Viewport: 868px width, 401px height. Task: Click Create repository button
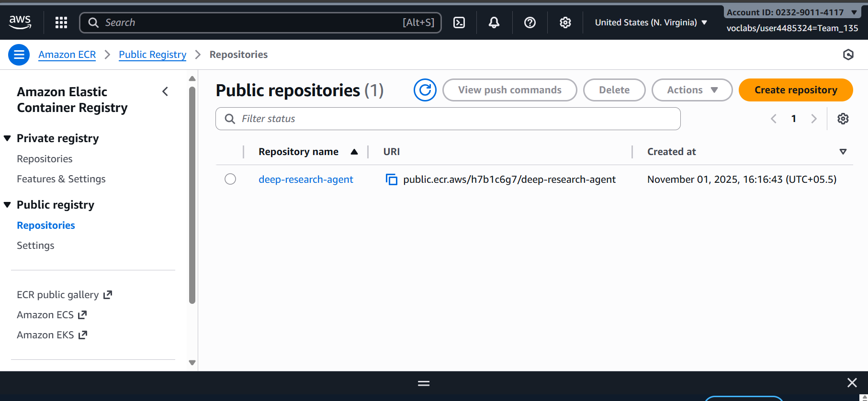(x=796, y=90)
